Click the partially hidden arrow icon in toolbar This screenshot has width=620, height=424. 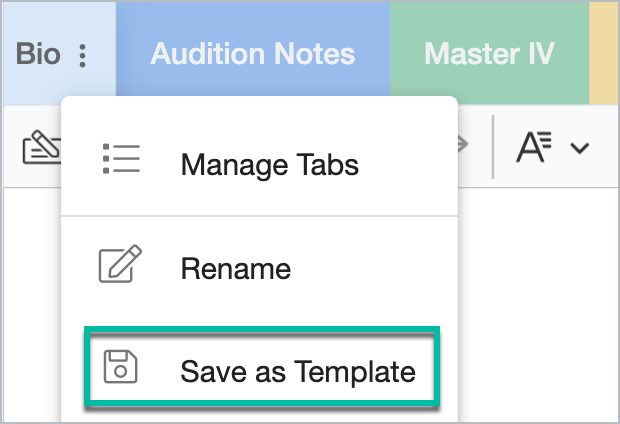(463, 144)
